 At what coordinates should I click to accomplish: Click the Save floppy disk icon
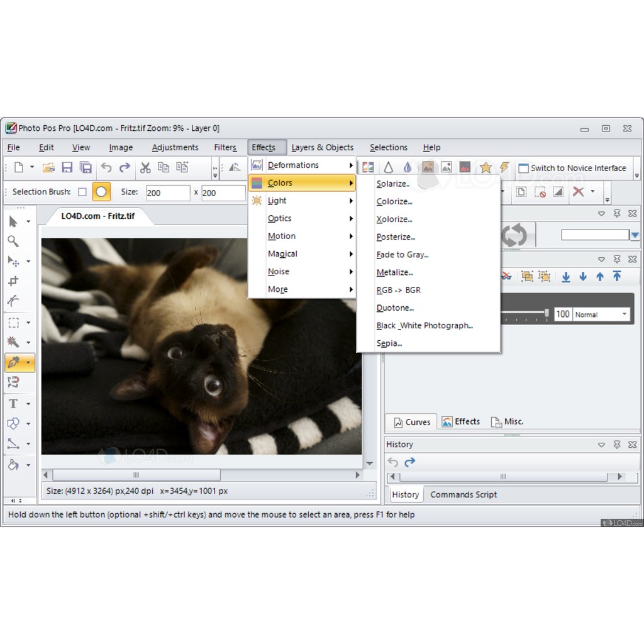point(67,167)
